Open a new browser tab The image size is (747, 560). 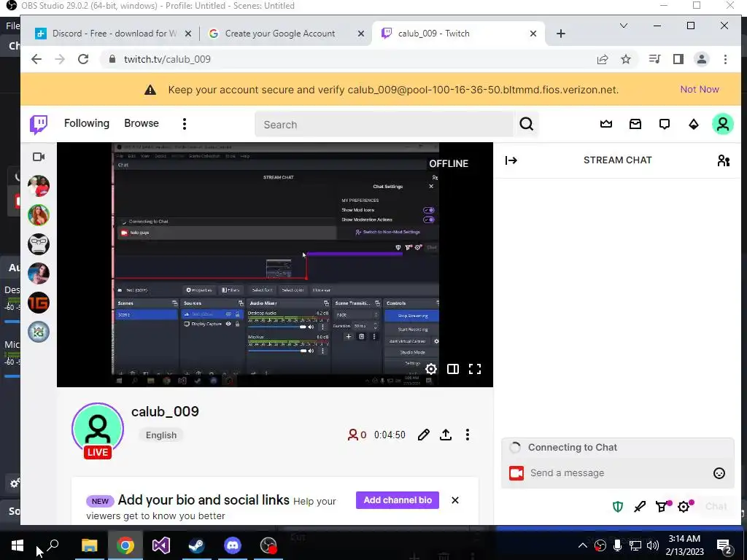561,34
